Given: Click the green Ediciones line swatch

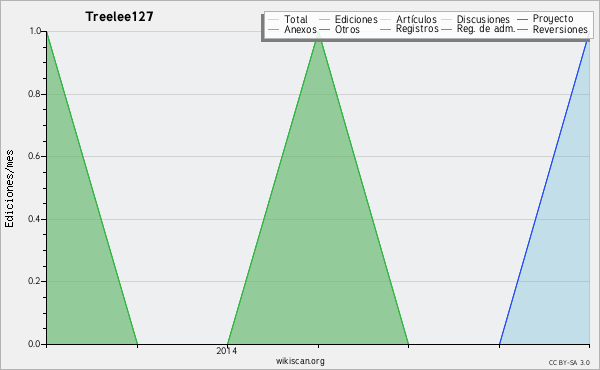Looking at the screenshot, I should [x=324, y=20].
